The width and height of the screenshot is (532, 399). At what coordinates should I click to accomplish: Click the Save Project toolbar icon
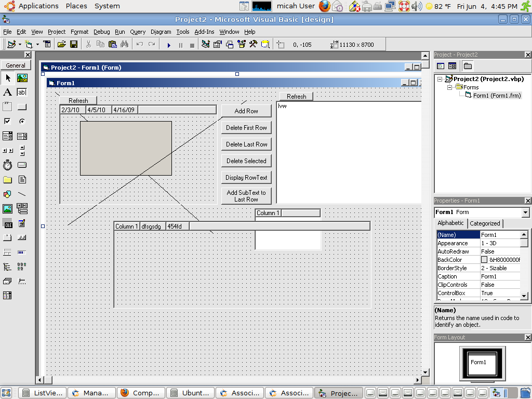point(73,44)
